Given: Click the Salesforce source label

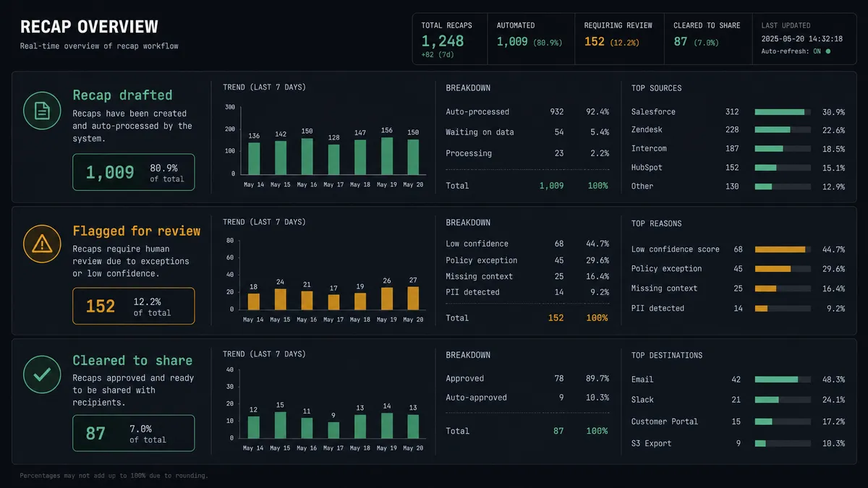Looking at the screenshot, I should point(653,112).
